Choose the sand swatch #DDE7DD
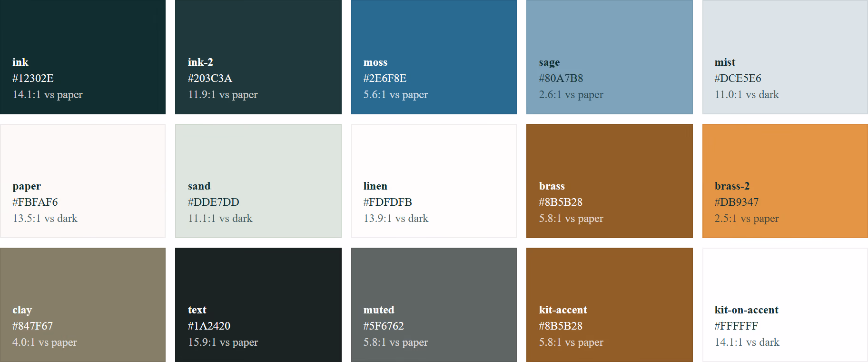Viewport: 868px width, 362px height. (x=258, y=181)
